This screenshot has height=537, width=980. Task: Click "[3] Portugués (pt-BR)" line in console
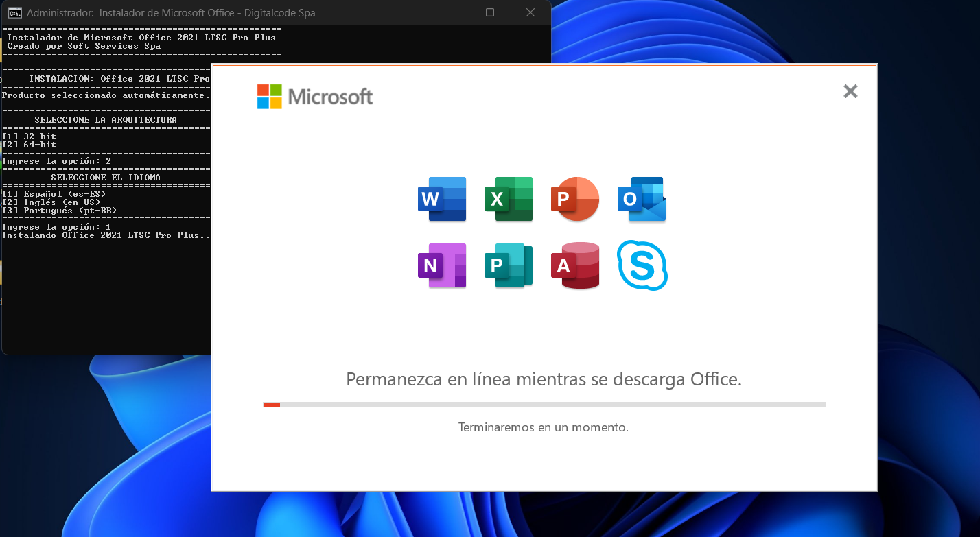pos(60,211)
